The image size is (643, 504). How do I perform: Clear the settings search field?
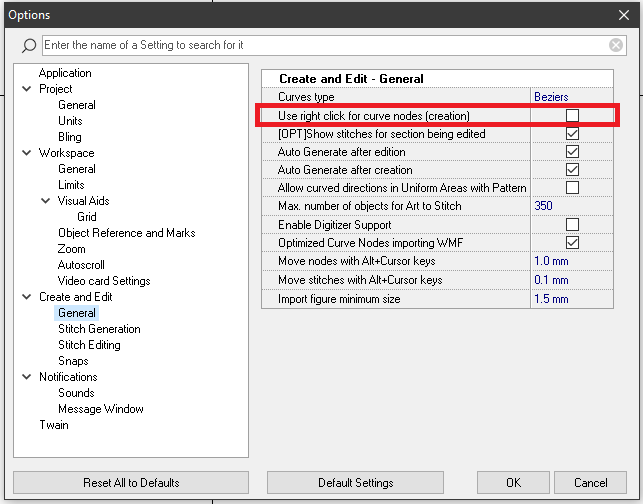616,45
